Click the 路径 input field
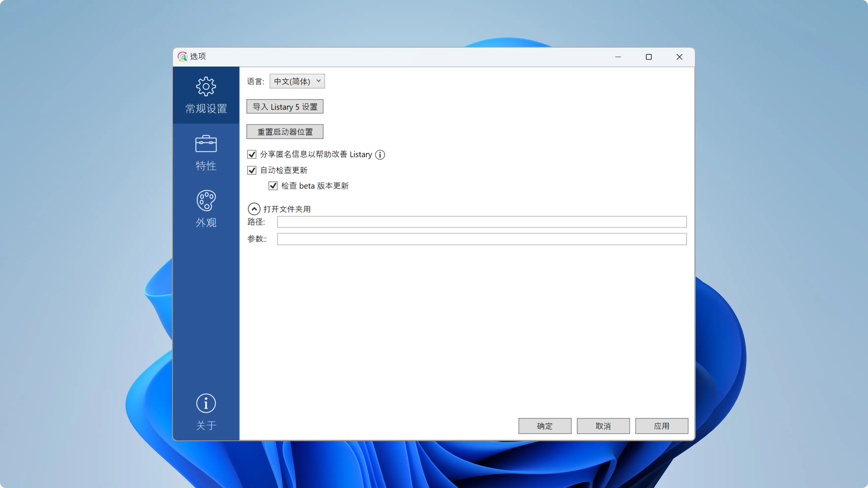Screen dimensions: 868x488 pos(482,222)
